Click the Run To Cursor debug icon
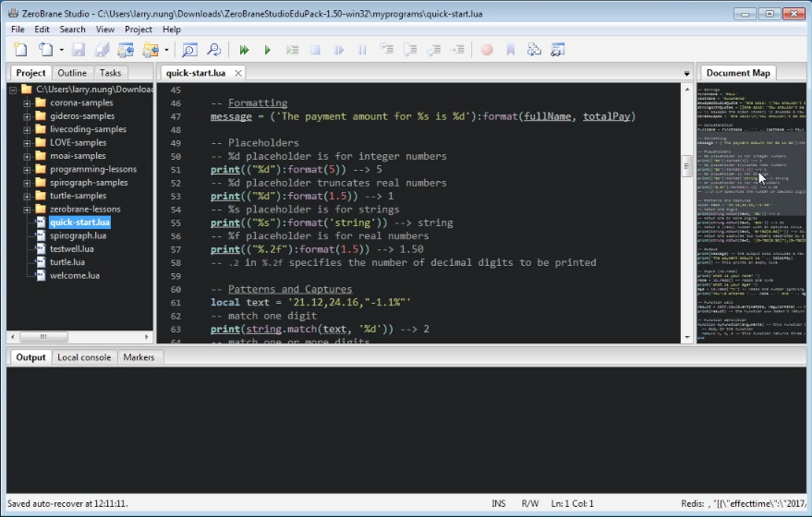Viewport: 812px width, 517px height. click(458, 50)
